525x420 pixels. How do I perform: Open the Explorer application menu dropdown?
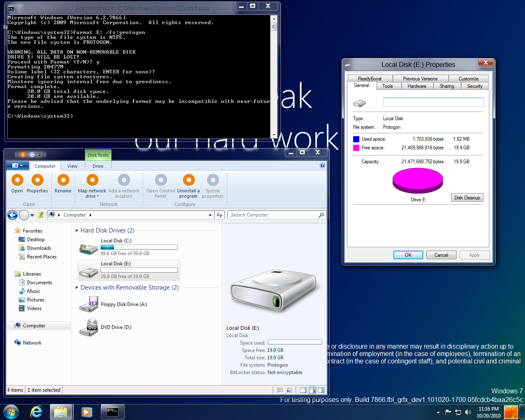click(x=17, y=166)
